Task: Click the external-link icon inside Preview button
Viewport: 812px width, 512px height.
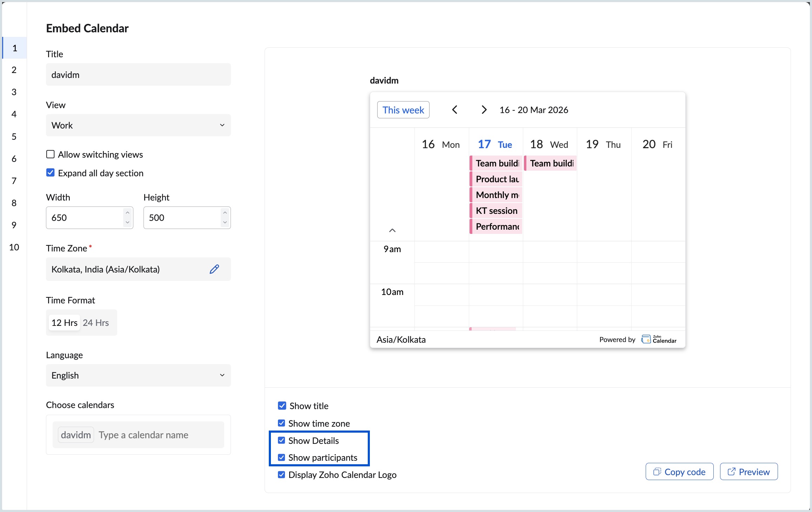Action: 731,471
